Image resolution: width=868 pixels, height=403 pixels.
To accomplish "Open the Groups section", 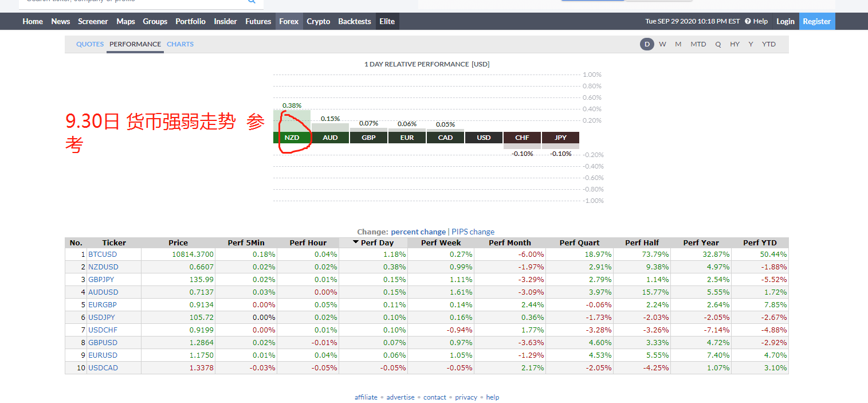I will coord(155,21).
